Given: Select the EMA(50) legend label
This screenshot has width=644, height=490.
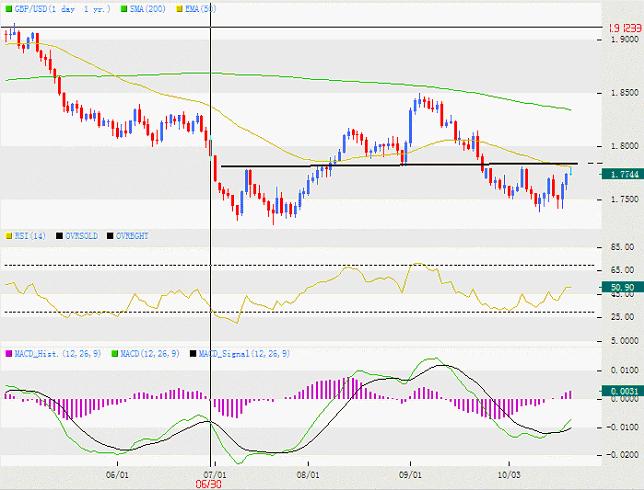Looking at the screenshot, I should pos(200,9).
